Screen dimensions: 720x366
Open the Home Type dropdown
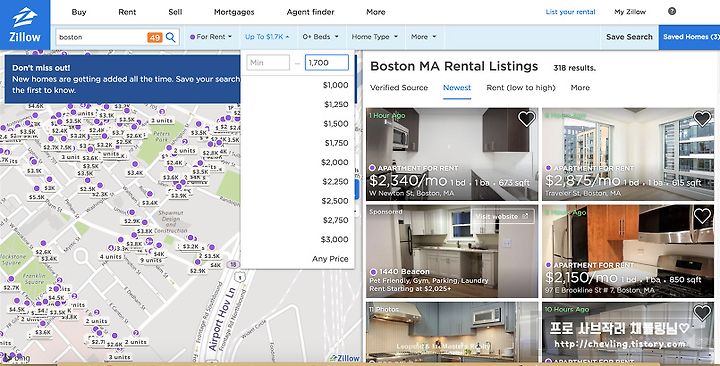pyautogui.click(x=375, y=37)
